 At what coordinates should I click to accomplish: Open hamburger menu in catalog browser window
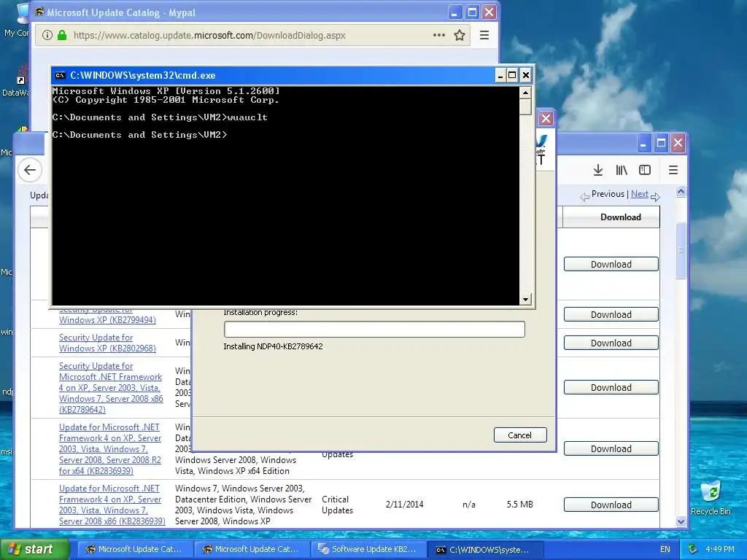[673, 170]
